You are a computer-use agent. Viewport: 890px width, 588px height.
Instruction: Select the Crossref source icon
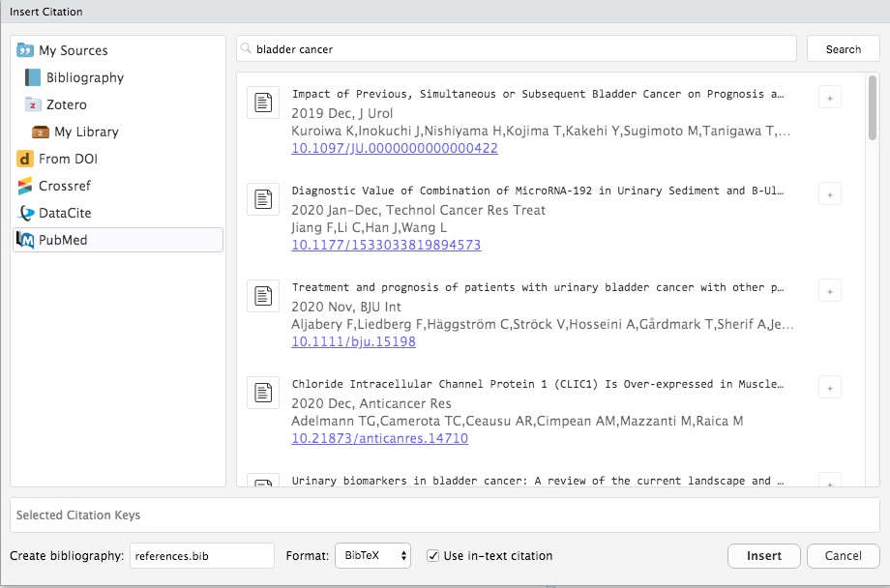pyautogui.click(x=25, y=186)
